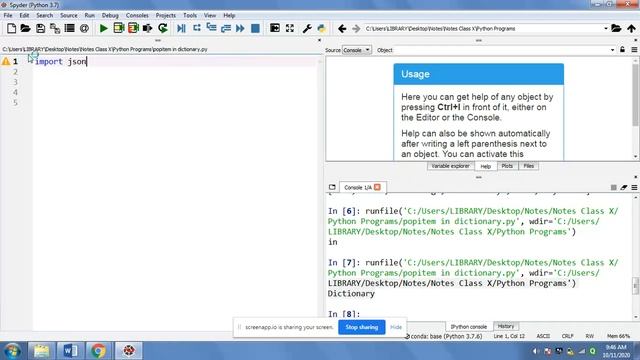Close the Console 1/A tab
This screenshot has width=640, height=360.
377,187
